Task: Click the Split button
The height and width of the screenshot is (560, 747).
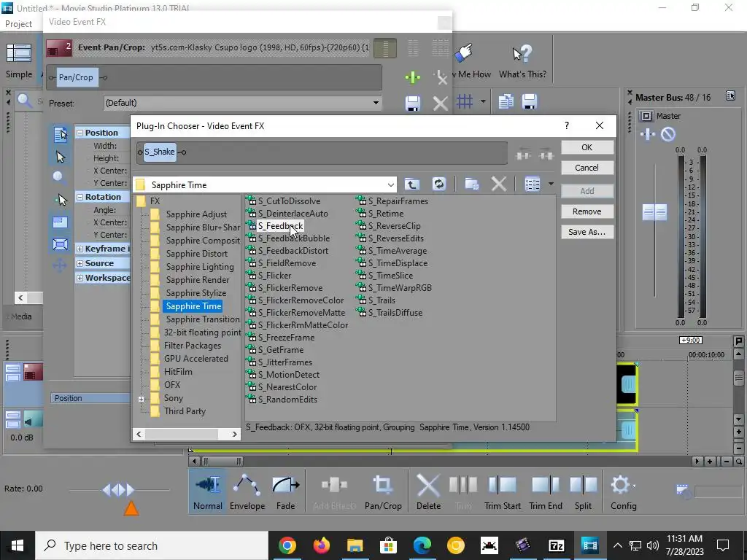Action: [583, 492]
